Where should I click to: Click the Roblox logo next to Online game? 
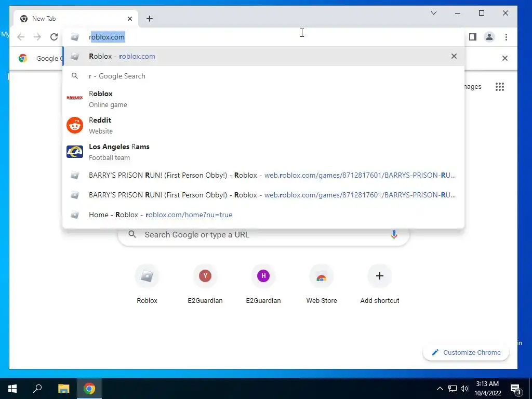click(75, 98)
